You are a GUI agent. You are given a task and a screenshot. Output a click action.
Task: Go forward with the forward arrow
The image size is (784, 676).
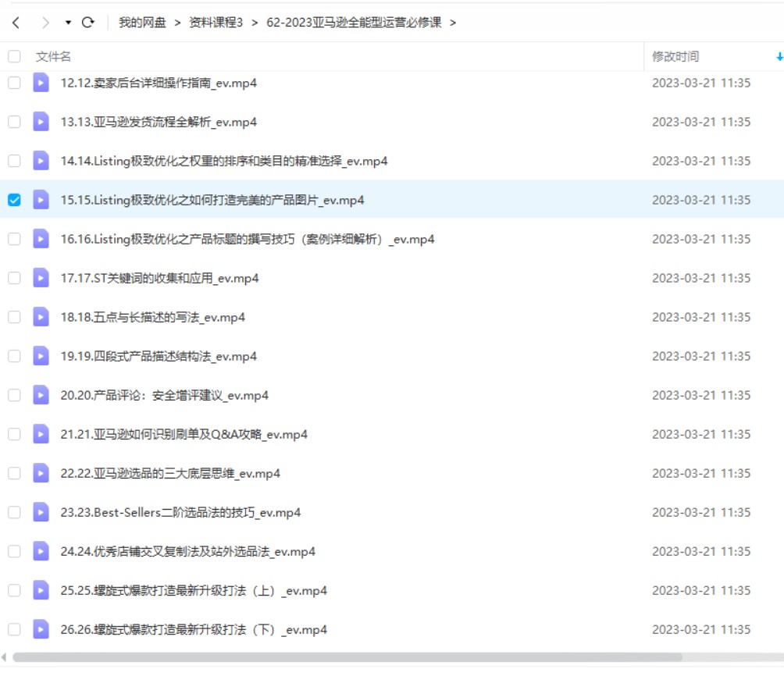click(x=45, y=23)
